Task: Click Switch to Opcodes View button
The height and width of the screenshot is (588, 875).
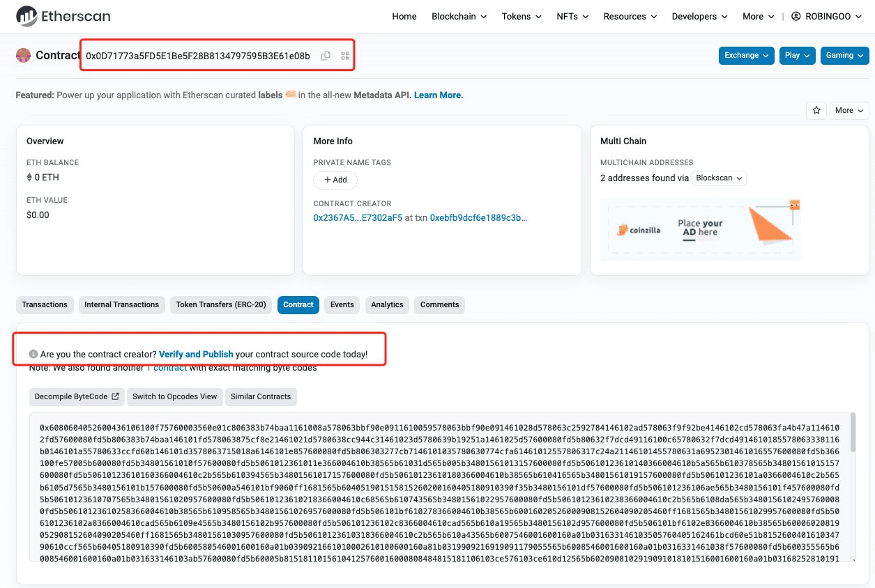Action: tap(175, 396)
